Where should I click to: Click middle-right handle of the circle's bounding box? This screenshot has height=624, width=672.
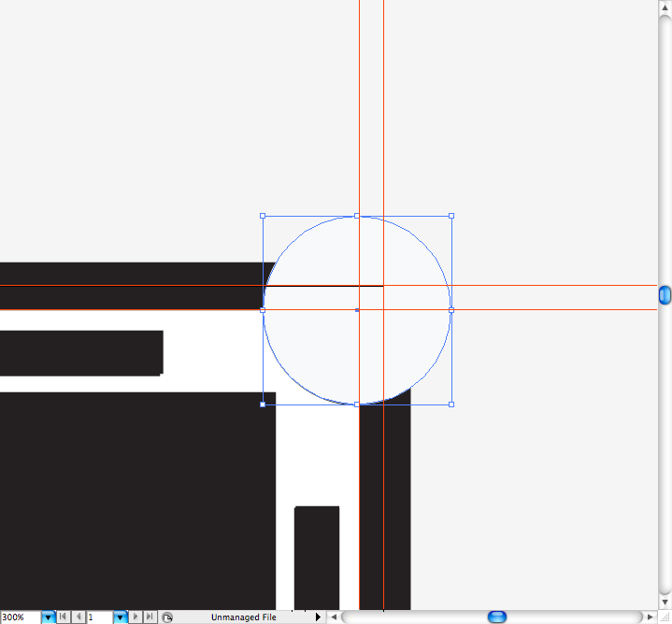pos(451,310)
